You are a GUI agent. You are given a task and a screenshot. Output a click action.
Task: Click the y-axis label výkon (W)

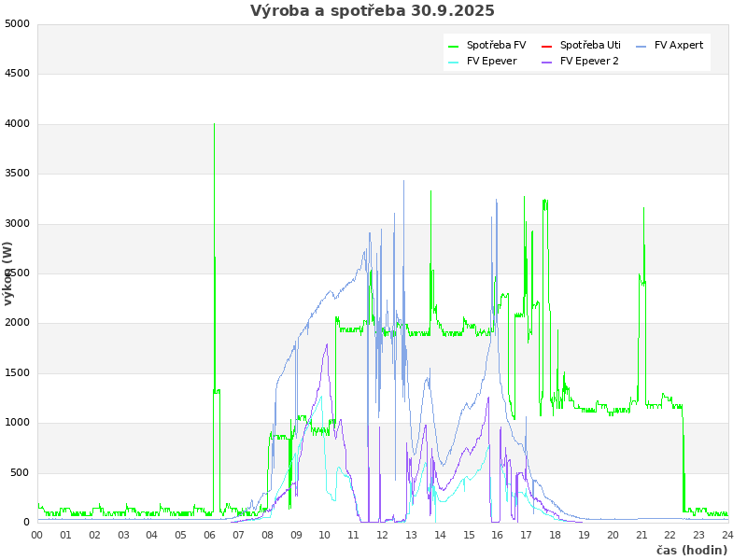8,273
